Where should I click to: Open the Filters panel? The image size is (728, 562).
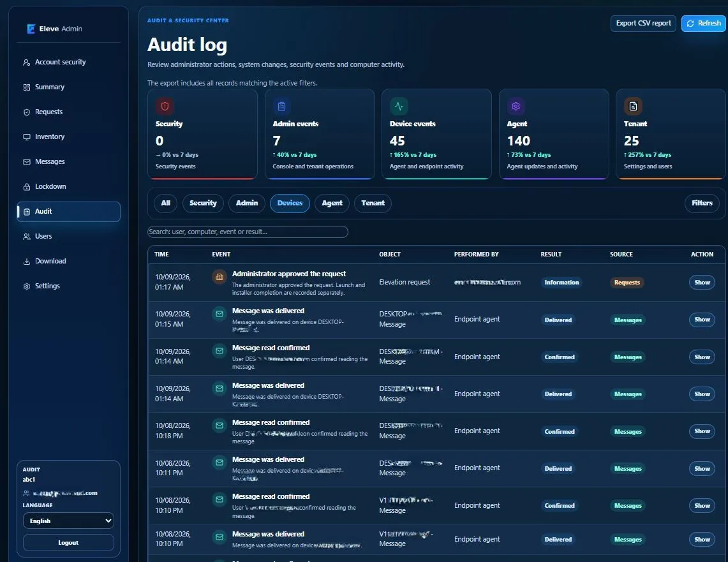tap(702, 203)
